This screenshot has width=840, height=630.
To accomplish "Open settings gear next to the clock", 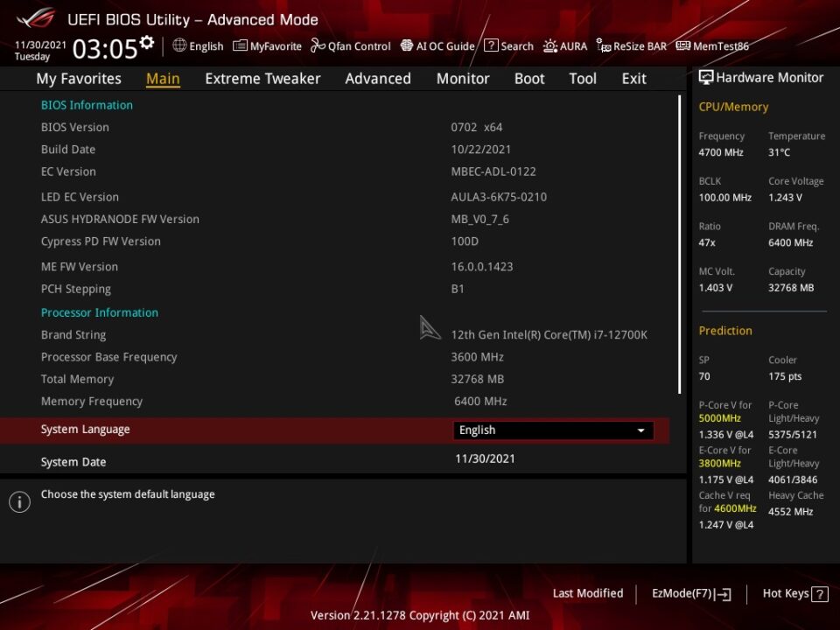I will pyautogui.click(x=147, y=42).
